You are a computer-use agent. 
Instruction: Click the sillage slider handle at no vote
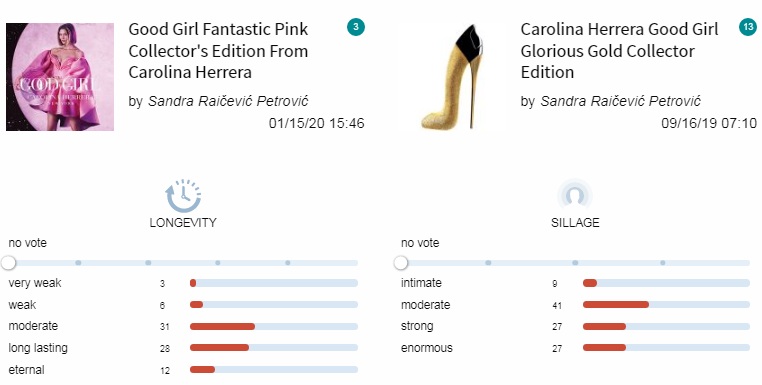400,263
